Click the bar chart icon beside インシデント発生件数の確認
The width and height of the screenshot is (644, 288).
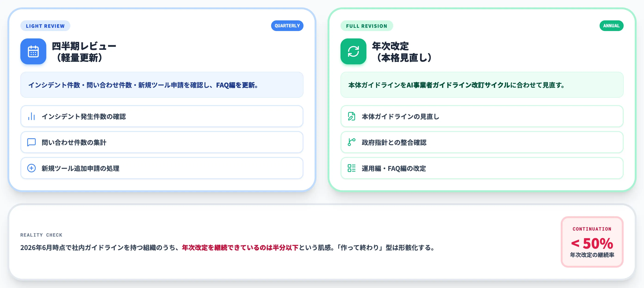31,116
